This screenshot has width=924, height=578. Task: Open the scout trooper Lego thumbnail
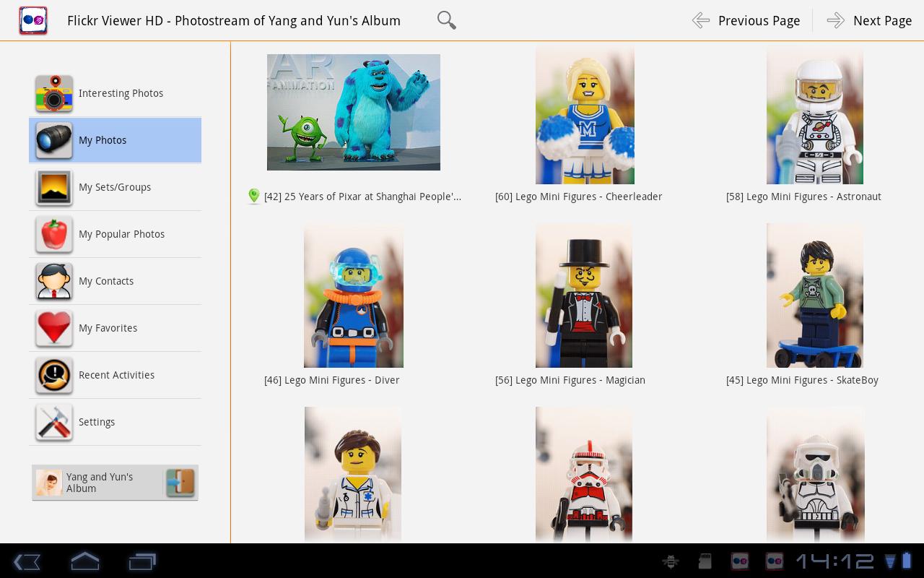pos(816,475)
